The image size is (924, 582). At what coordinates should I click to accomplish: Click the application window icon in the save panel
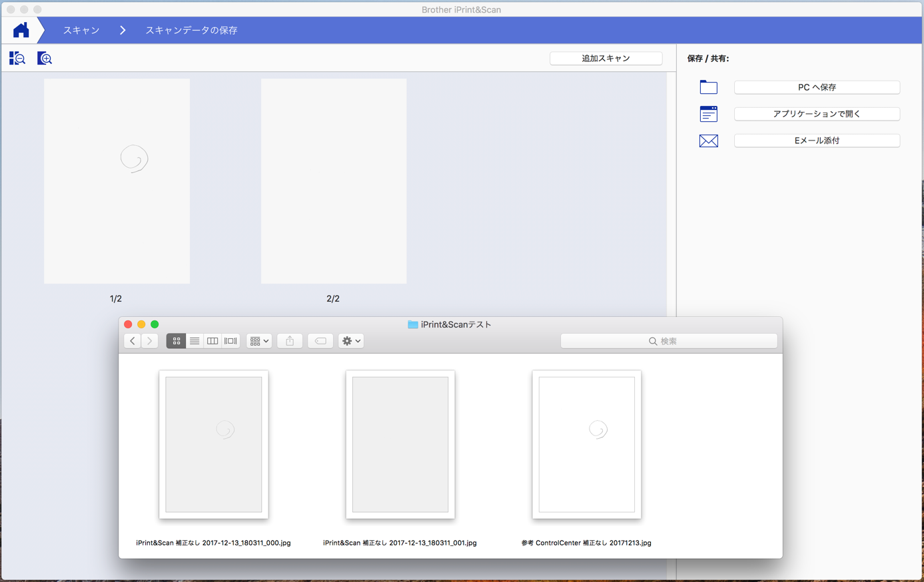point(708,114)
